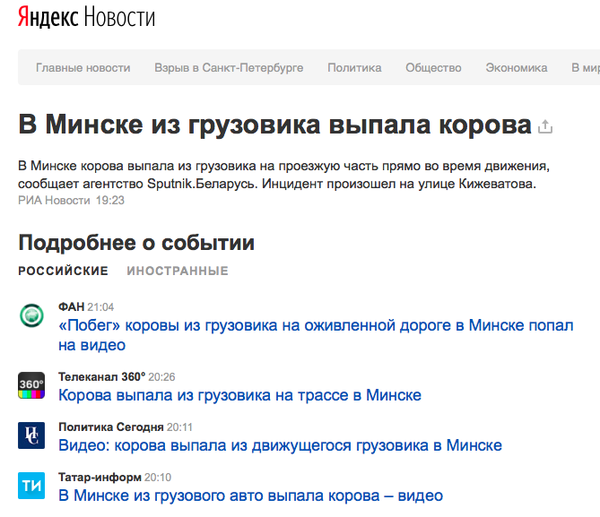Select Взрыв в Санкт-Петербурге category

tap(229, 68)
